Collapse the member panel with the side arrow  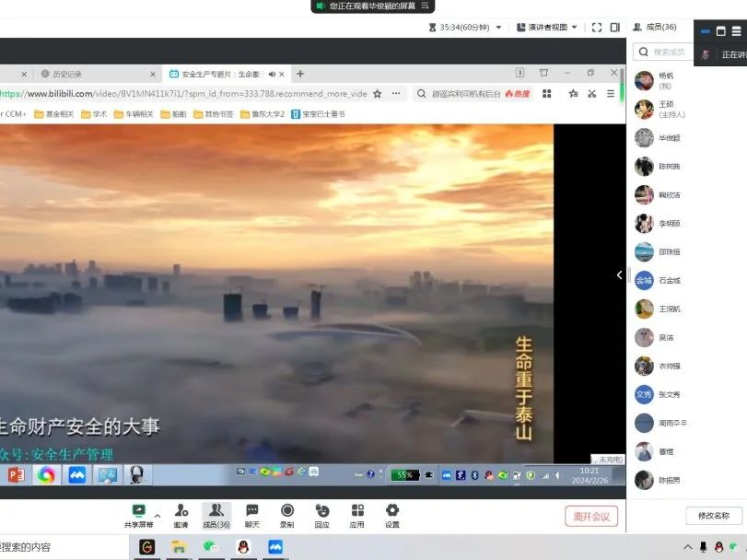(619, 274)
